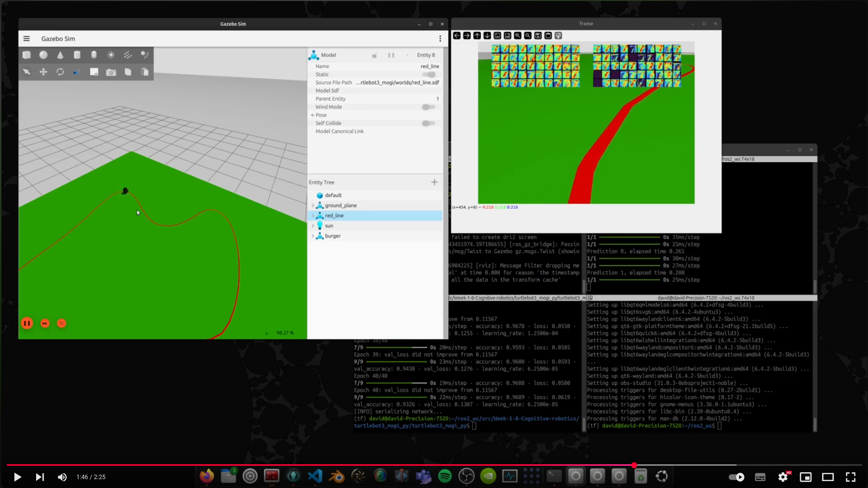Screen dimensions: 868x488
Task: Switch to theater mode
Action: (828, 477)
